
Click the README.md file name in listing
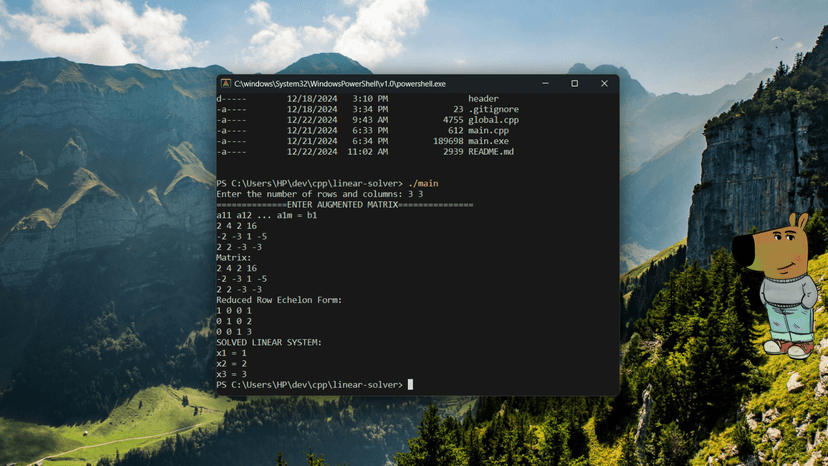tap(490, 152)
